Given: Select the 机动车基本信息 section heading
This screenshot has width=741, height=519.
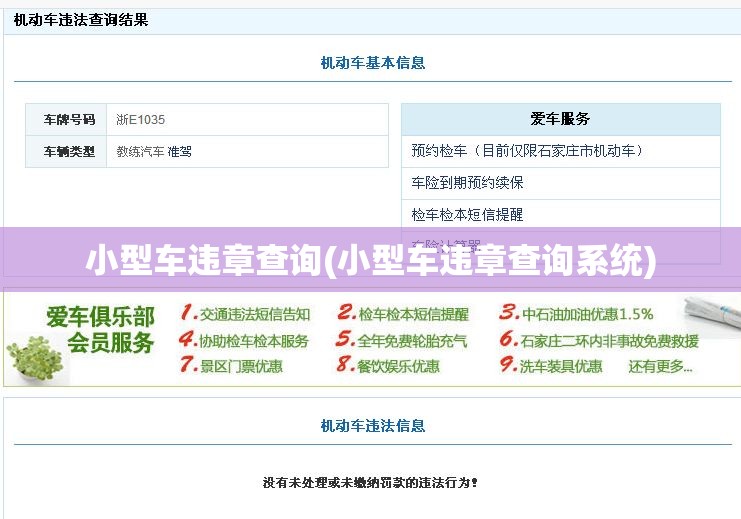Looking at the screenshot, I should pos(373,63).
